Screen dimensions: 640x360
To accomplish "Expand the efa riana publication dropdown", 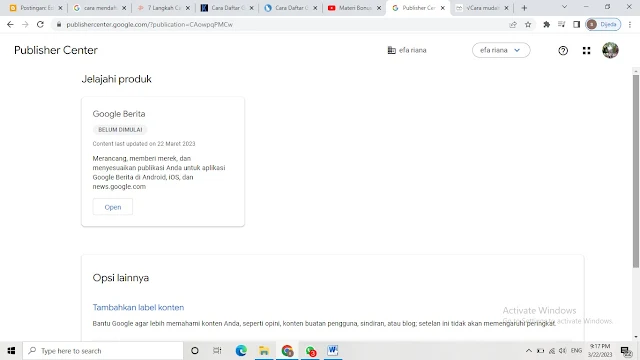I will coord(501,50).
